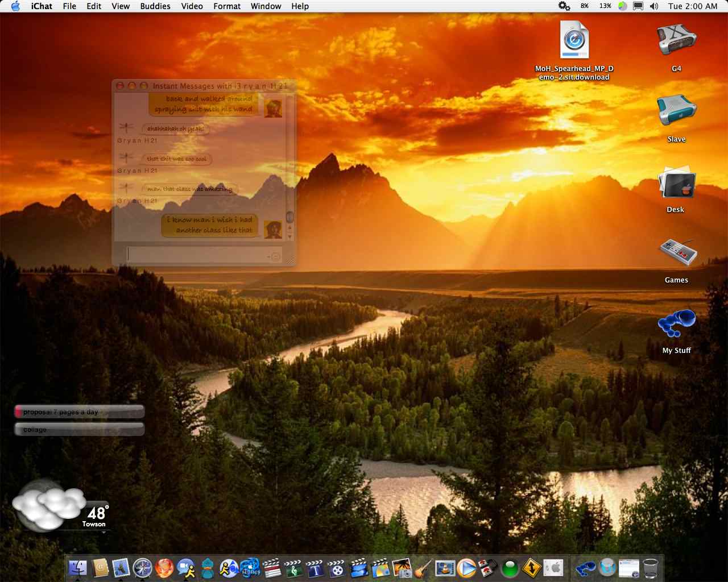Launch Address Book from the Dock
The height and width of the screenshot is (582, 728).
coord(100,567)
